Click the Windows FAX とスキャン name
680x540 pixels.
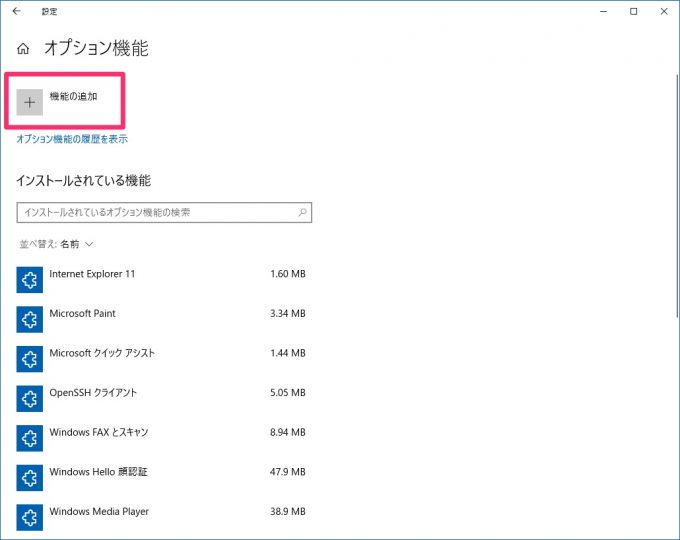point(99,432)
